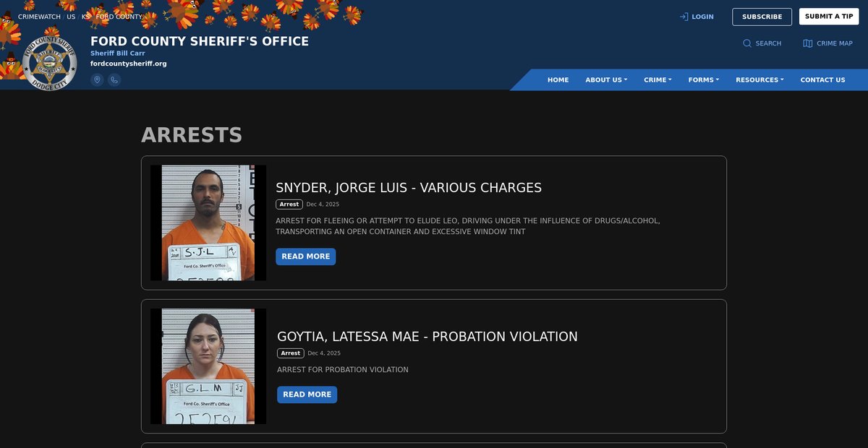This screenshot has width=868, height=448.
Task: Click the SUBSCRIBE button
Action: [x=762, y=17]
